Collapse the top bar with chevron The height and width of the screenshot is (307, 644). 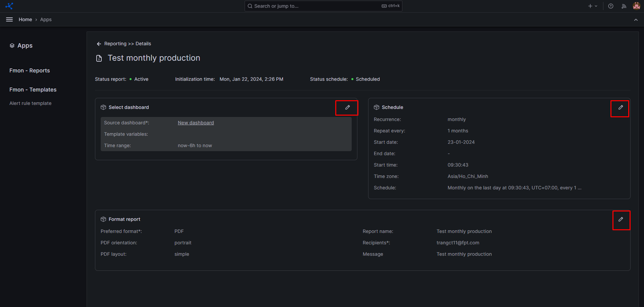click(636, 20)
